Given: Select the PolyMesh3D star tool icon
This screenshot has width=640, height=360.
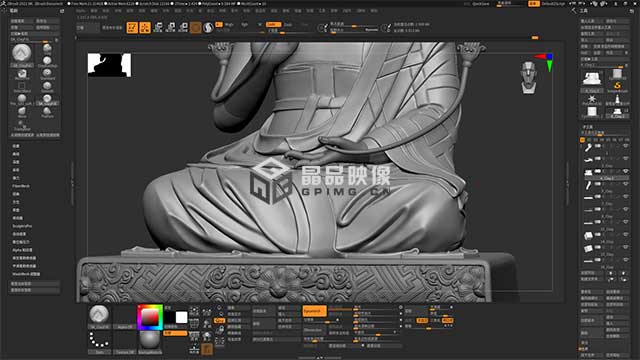Looking at the screenshot, I should 591,99.
